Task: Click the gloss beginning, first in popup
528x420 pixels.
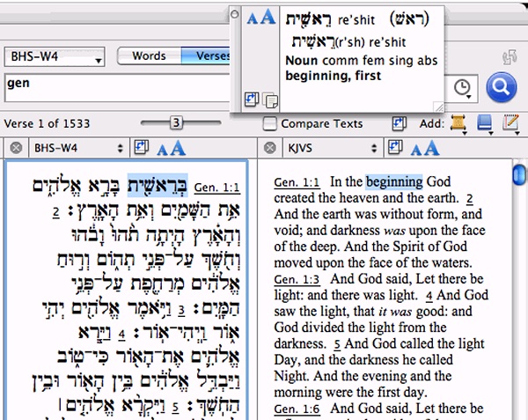Action: 333,76
